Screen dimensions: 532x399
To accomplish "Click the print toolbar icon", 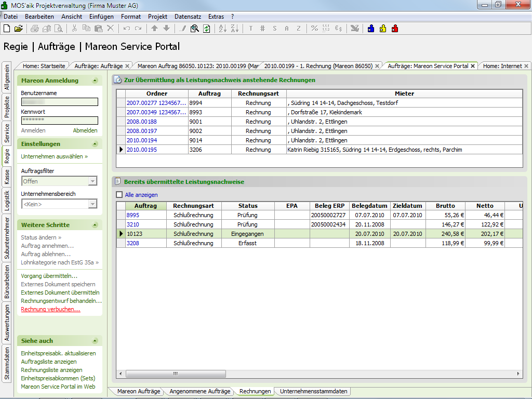I will (35, 29).
